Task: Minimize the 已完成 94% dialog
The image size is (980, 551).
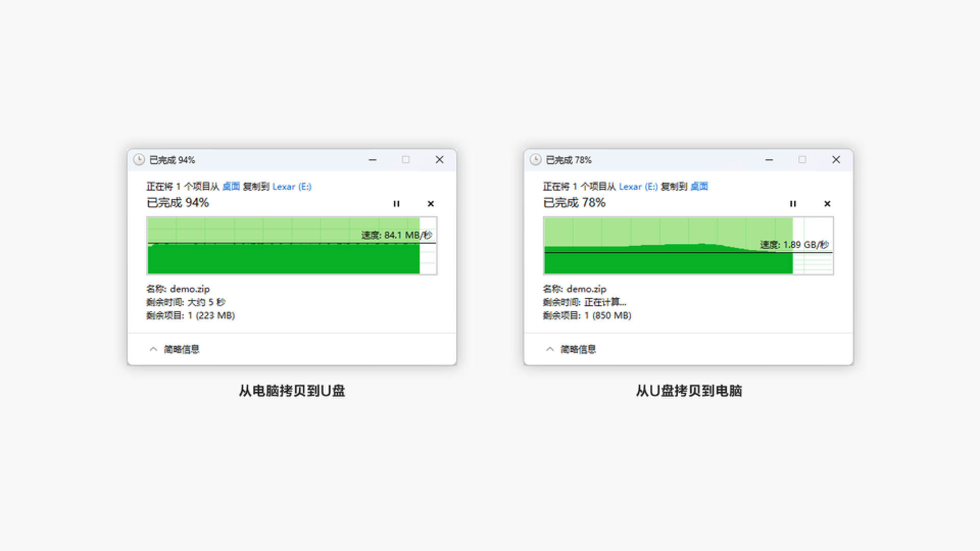Action: pyautogui.click(x=373, y=160)
